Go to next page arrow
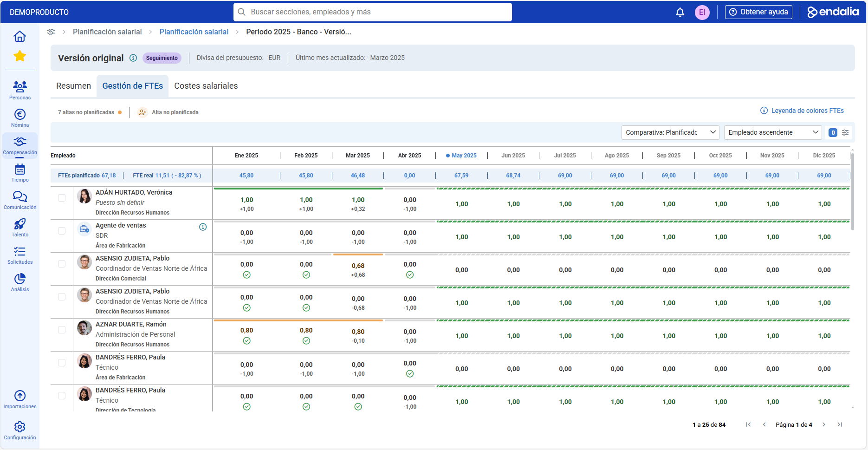Image resolution: width=868 pixels, height=450 pixels. [824, 424]
